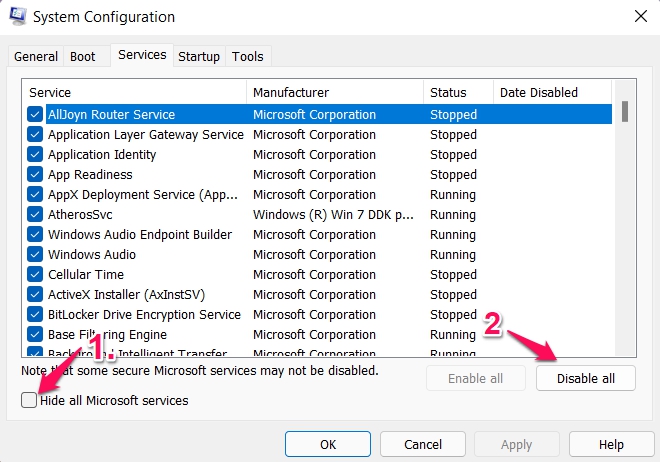Open the Startup tab
Screen dimensions: 660x462
click(x=199, y=56)
